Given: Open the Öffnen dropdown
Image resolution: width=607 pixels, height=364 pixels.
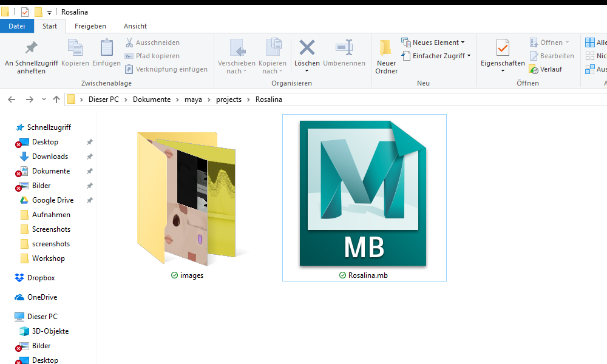Looking at the screenshot, I should tap(549, 42).
